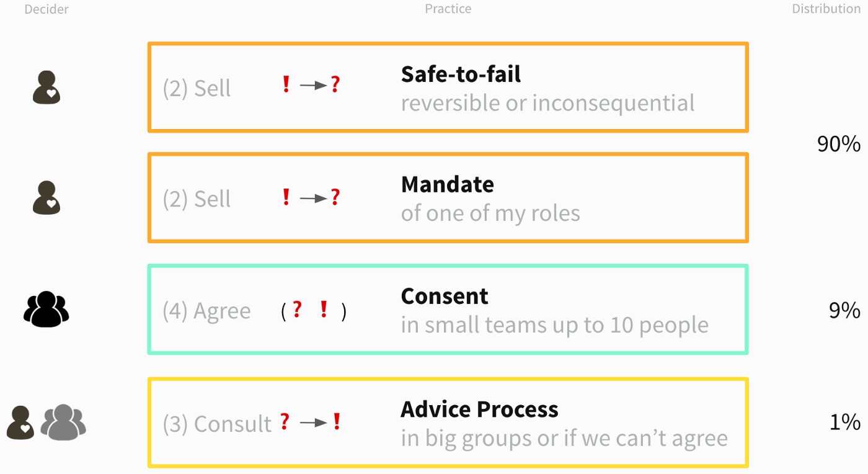
Task: Click the arrow symbol in the Consult row
Action: tap(313, 423)
